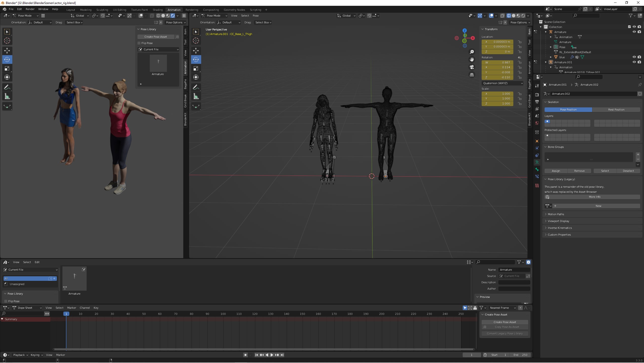Select the Cursor tool in right viewport
Screen dimensions: 644x363
[196, 41]
